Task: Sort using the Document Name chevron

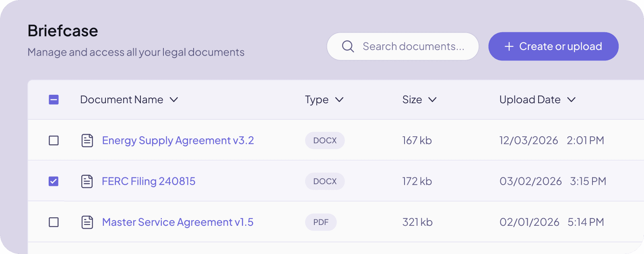Action: [x=174, y=100]
